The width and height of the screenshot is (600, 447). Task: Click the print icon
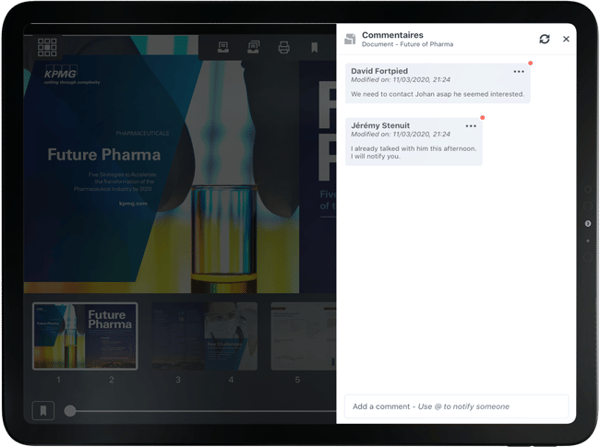coord(284,47)
